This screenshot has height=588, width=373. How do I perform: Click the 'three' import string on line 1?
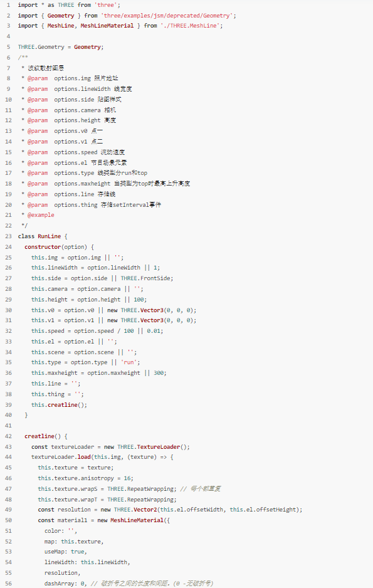pos(107,5)
